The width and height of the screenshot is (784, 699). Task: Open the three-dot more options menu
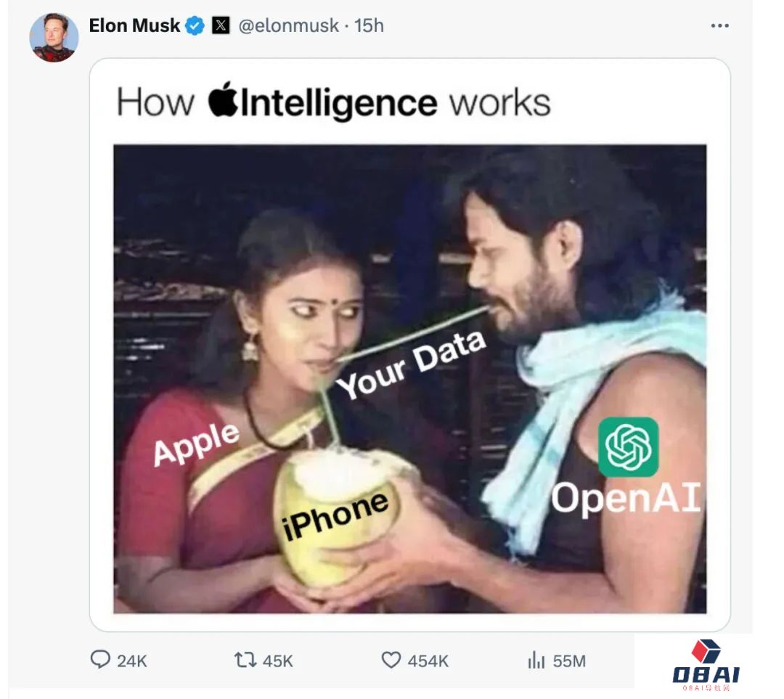point(719,25)
